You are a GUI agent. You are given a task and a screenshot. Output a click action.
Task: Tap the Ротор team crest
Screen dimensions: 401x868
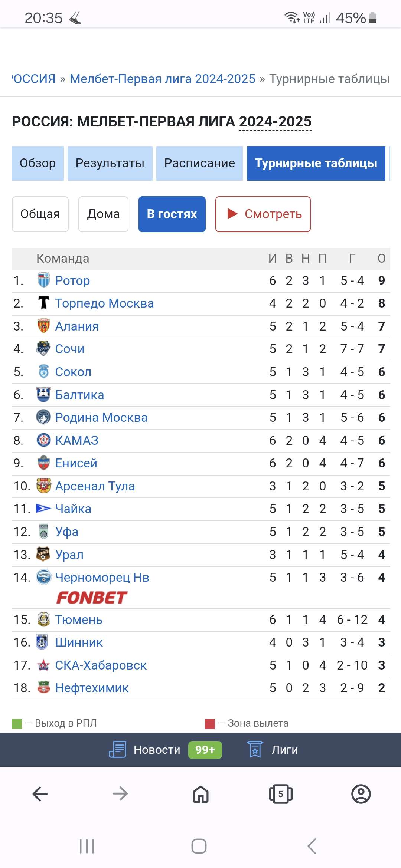click(43, 280)
